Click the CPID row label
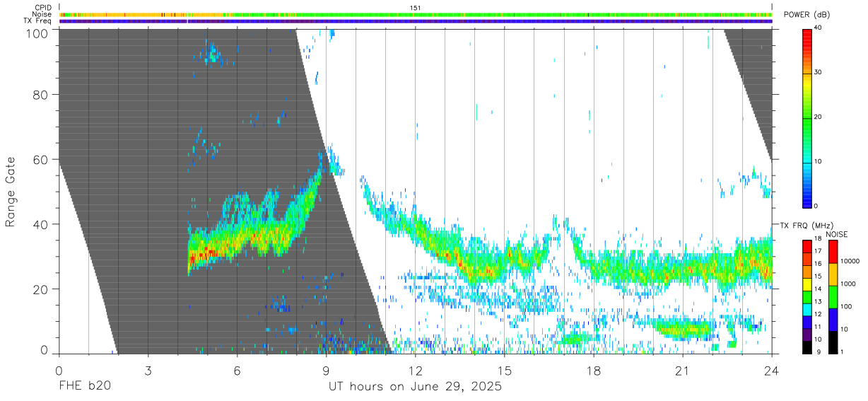Viewport: 868px width, 401px height. click(x=42, y=8)
